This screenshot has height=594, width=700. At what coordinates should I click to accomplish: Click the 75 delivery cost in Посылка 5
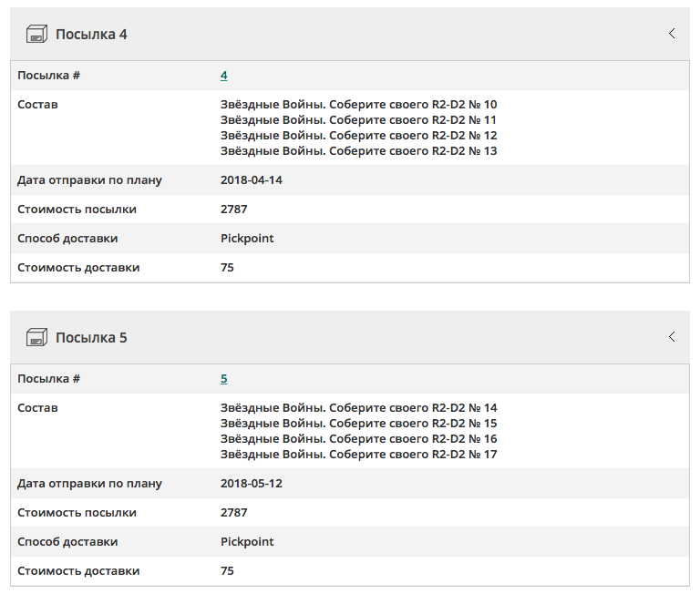227,571
